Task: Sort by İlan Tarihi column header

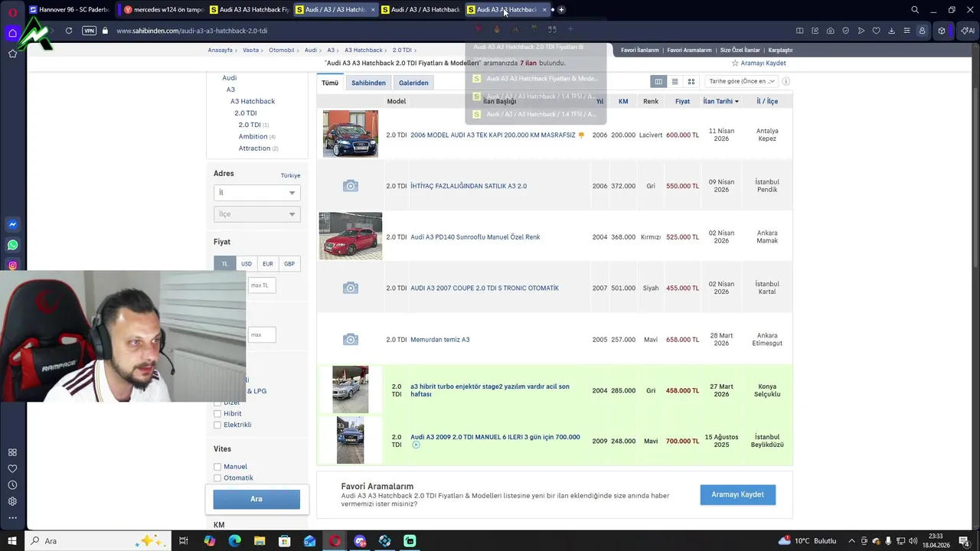Action: click(720, 101)
